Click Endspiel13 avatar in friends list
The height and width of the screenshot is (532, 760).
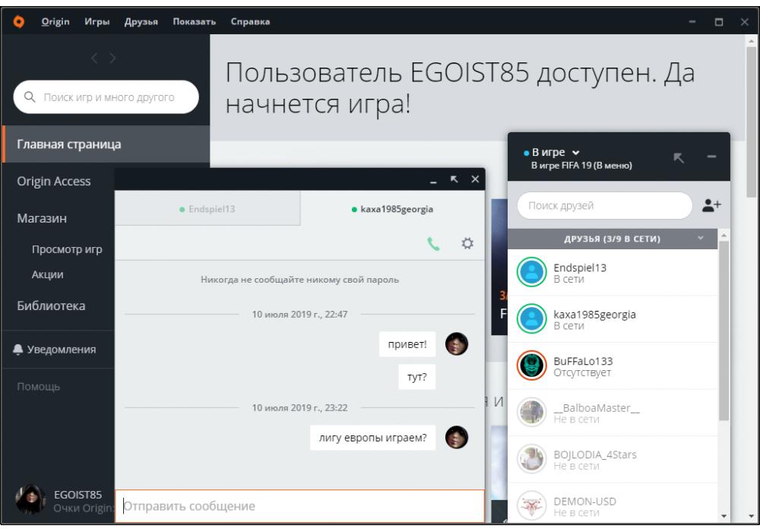(x=532, y=273)
